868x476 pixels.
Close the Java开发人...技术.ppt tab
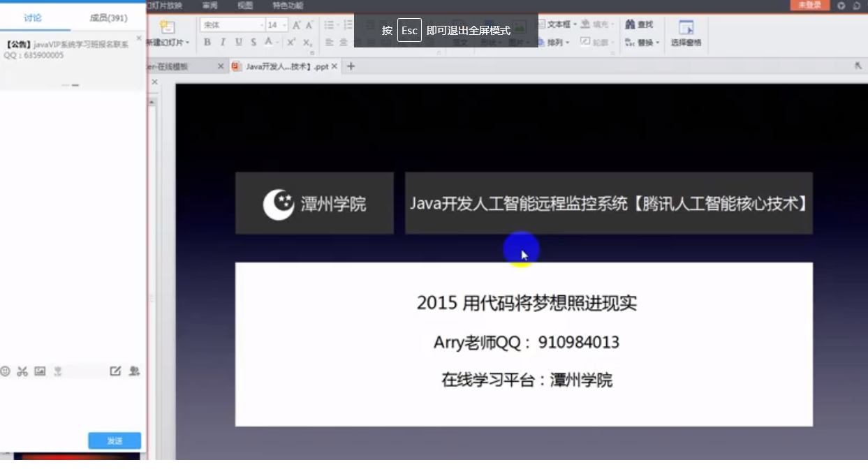(x=334, y=66)
